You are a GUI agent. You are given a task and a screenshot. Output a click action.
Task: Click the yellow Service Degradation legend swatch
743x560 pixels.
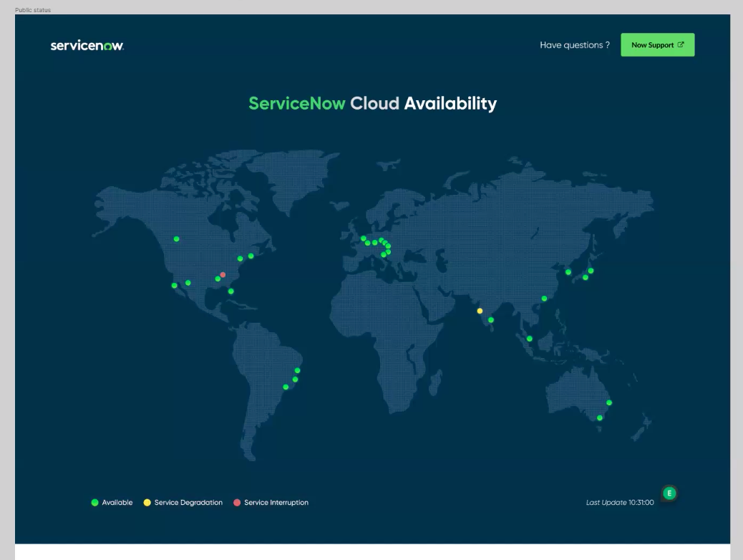[147, 503]
